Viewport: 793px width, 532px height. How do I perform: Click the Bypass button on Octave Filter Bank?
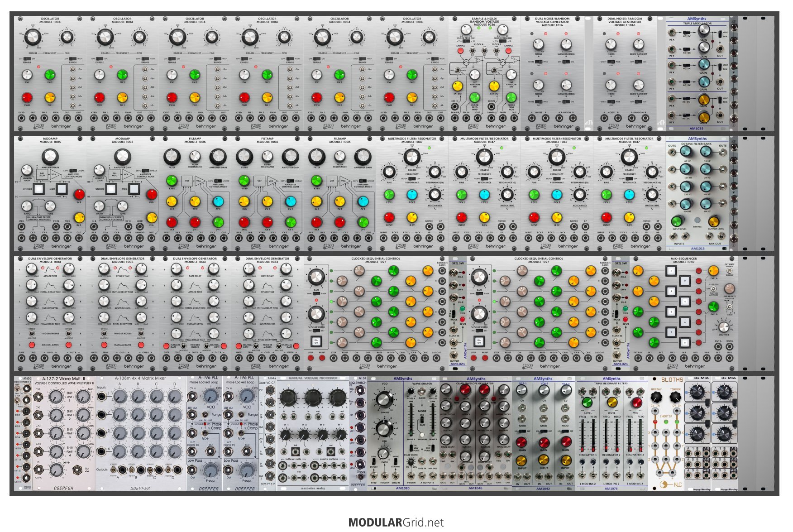(697, 220)
